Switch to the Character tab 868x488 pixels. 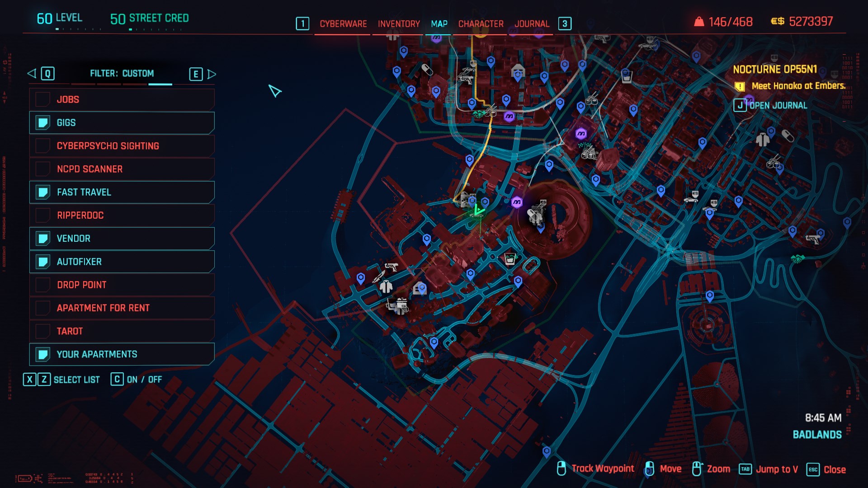(481, 24)
